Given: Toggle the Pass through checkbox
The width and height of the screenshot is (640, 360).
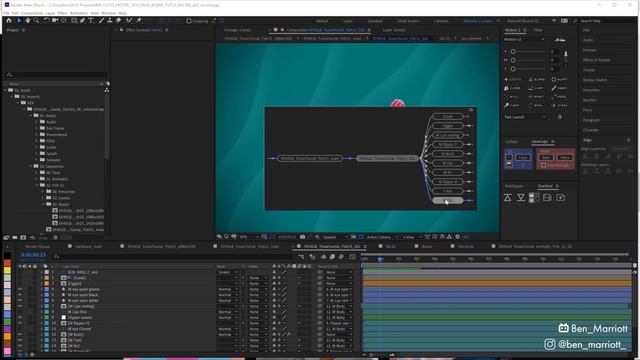Looking at the screenshot, I should [x=543, y=165].
